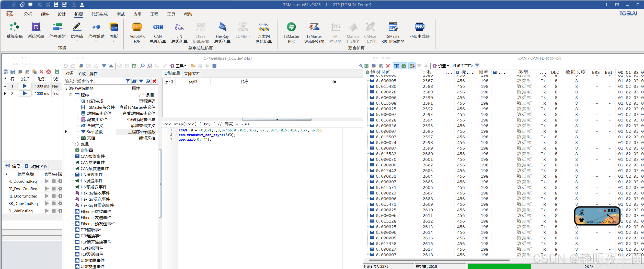The height and width of the screenshot is (269, 644).
Task: Open the 系统常量 system constants tool
Action: tap(36, 30)
